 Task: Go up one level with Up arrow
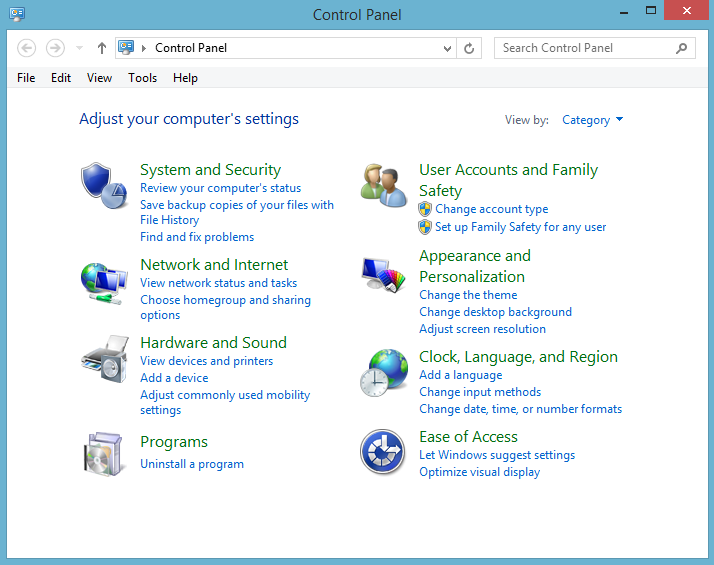102,48
